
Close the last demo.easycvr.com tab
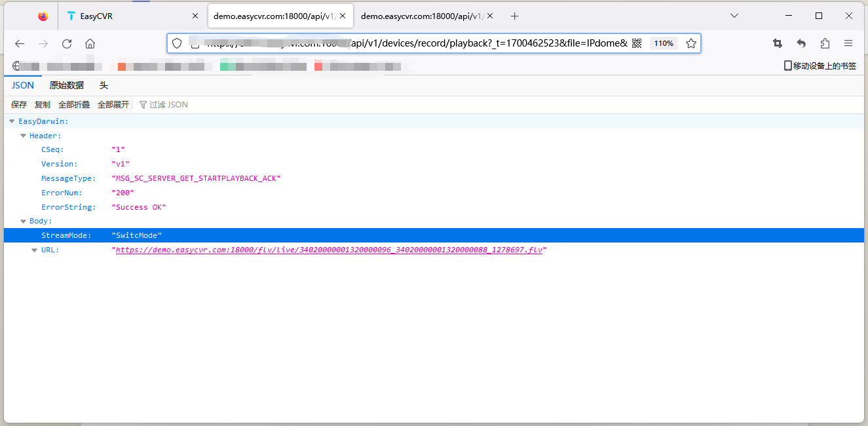[490, 16]
